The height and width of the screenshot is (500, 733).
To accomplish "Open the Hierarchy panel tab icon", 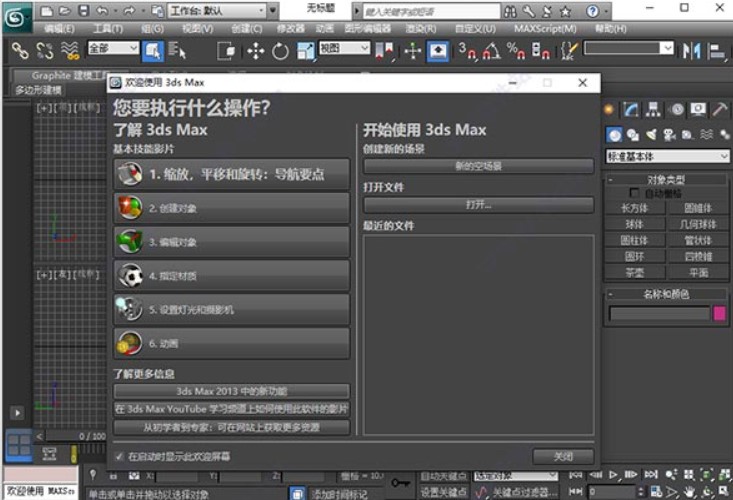I will point(653,110).
